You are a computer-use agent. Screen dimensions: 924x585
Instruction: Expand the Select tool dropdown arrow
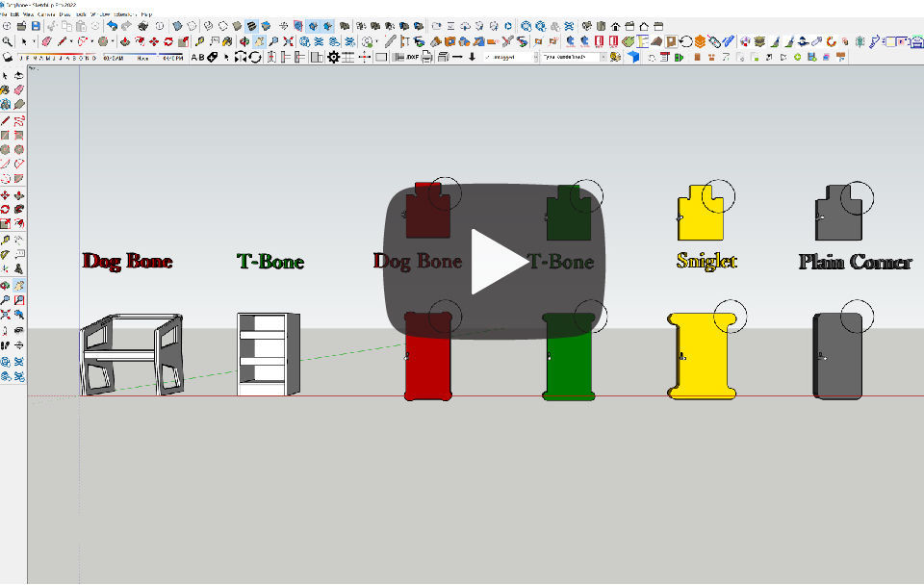[x=34, y=41]
